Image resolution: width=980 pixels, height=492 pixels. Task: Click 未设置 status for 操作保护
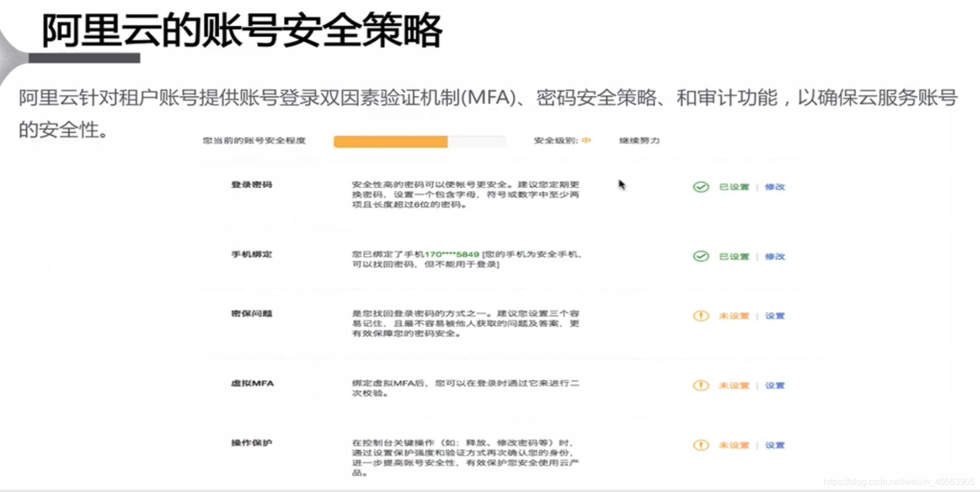(734, 445)
